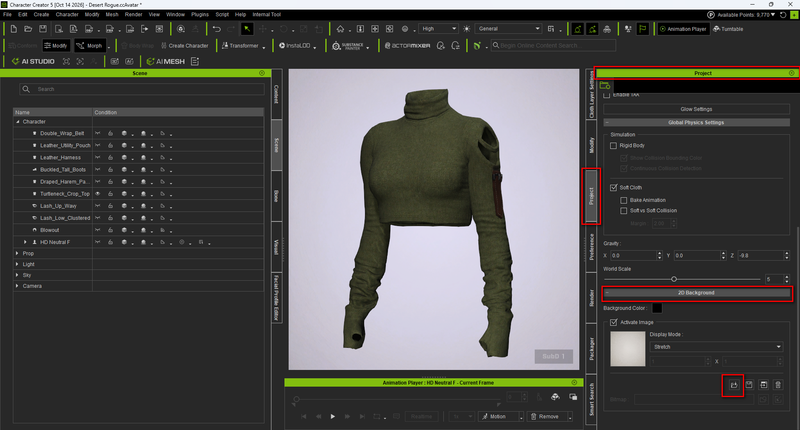800x430 pixels.
Task: Save project using floppy disk icon
Action: click(43, 29)
